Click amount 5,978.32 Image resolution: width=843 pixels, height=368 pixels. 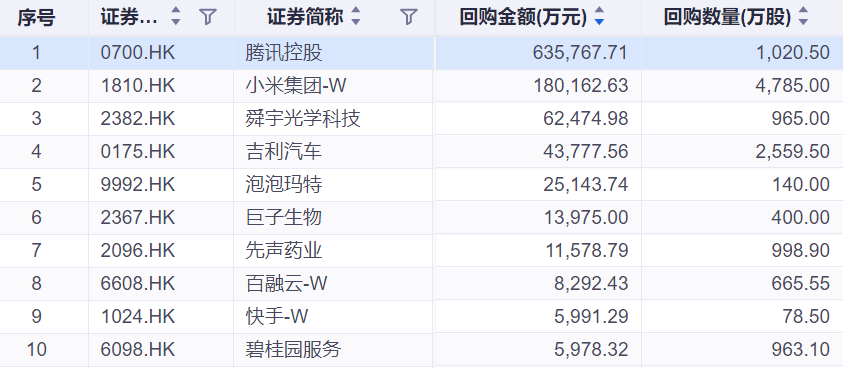coord(591,349)
